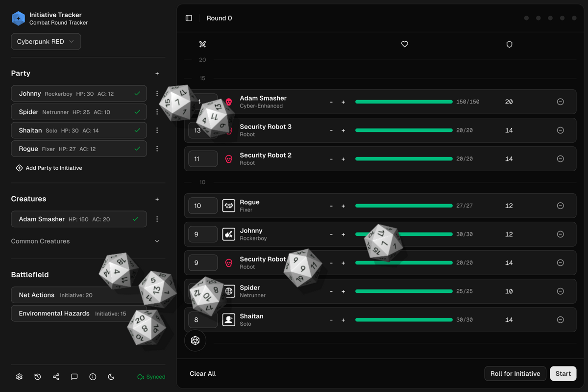588x392 pixels.
Task: Click Shaitan's Solo role icon
Action: (229, 320)
